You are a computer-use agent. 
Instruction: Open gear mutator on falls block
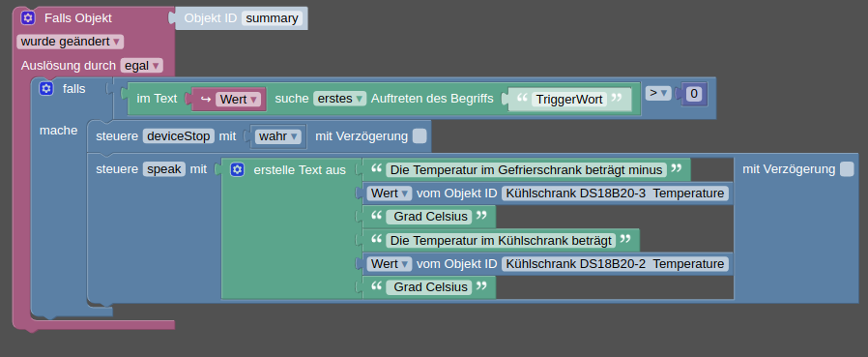[x=46, y=88]
